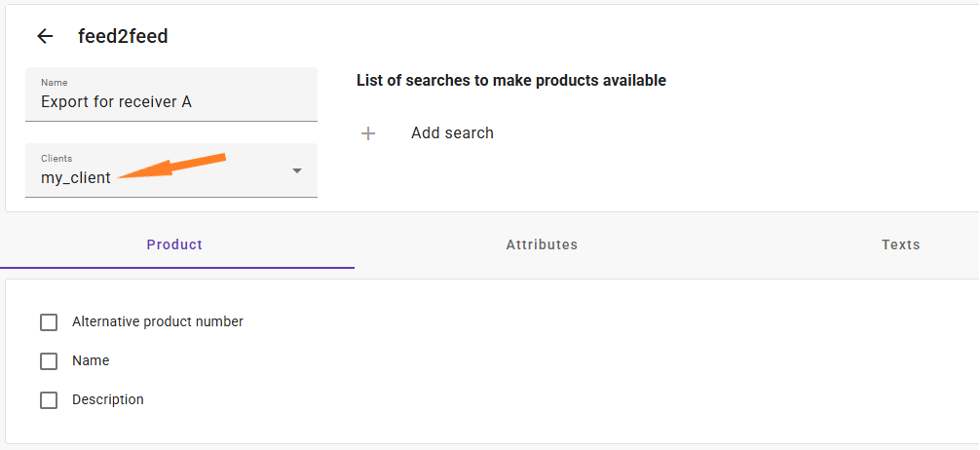This screenshot has width=980, height=450.
Task: Click the feed2feed page title
Action: pyautogui.click(x=123, y=37)
